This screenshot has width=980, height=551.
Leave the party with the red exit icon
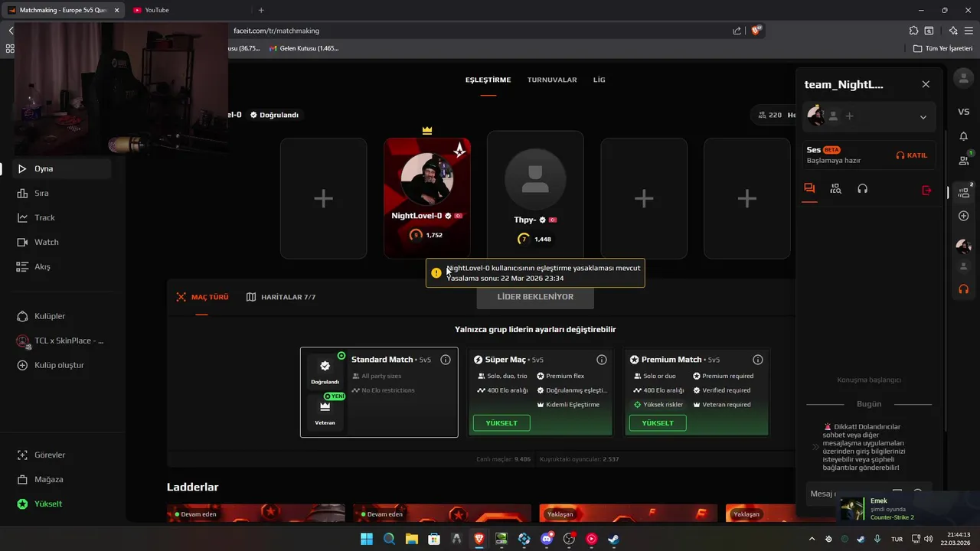926,189
